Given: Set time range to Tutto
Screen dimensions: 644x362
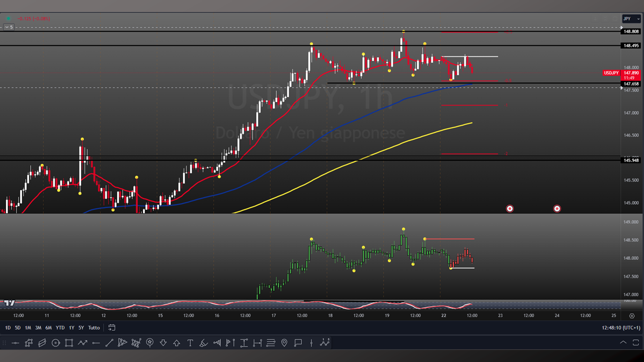Looking at the screenshot, I should tap(94, 328).
